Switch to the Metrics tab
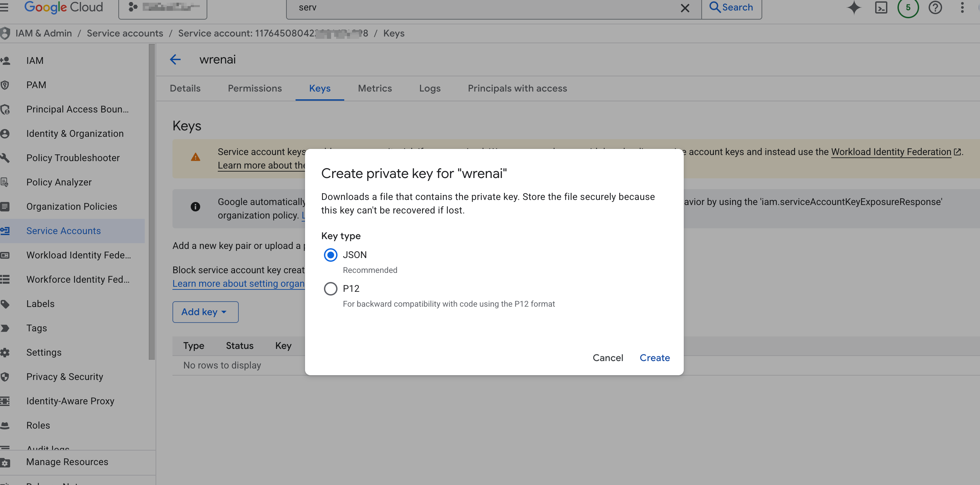 375,88
